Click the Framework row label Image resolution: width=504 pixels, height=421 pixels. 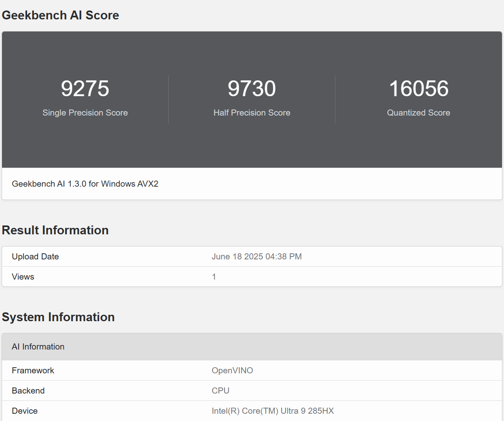pos(33,370)
